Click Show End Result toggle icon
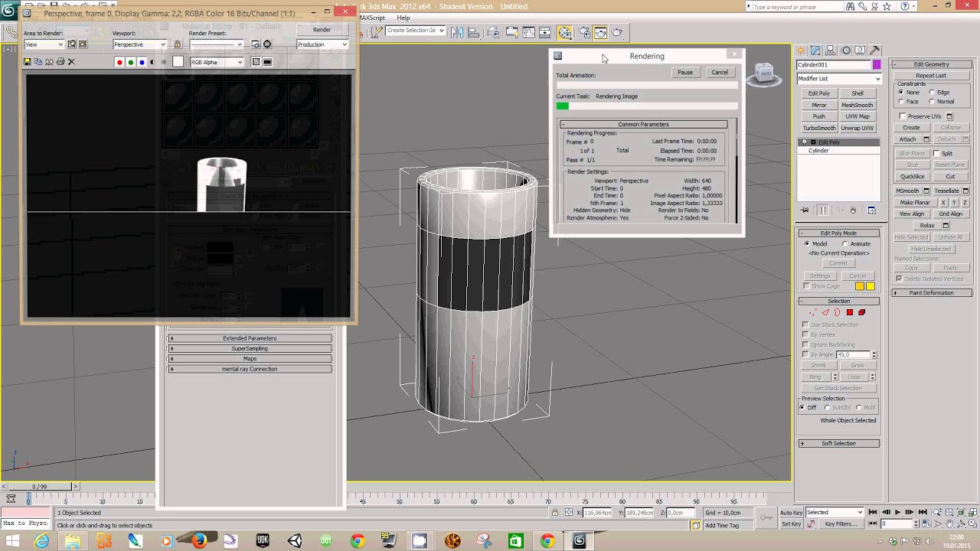 pos(823,210)
